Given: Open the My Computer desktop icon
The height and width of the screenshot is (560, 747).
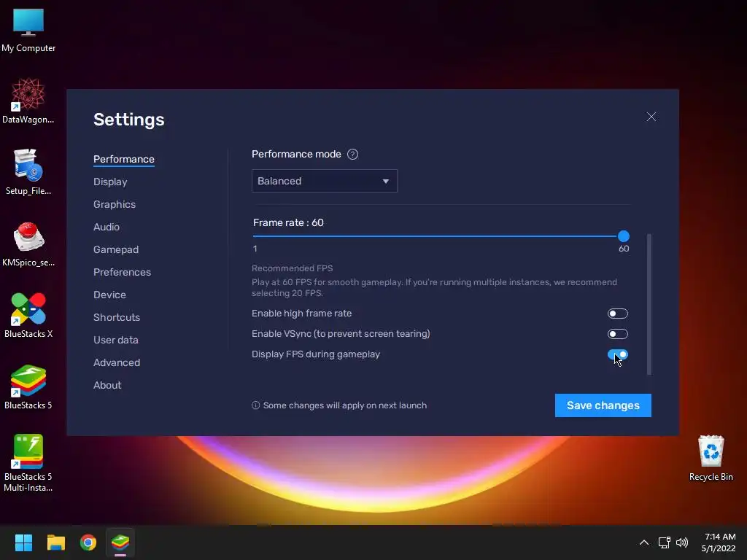Looking at the screenshot, I should [28, 31].
